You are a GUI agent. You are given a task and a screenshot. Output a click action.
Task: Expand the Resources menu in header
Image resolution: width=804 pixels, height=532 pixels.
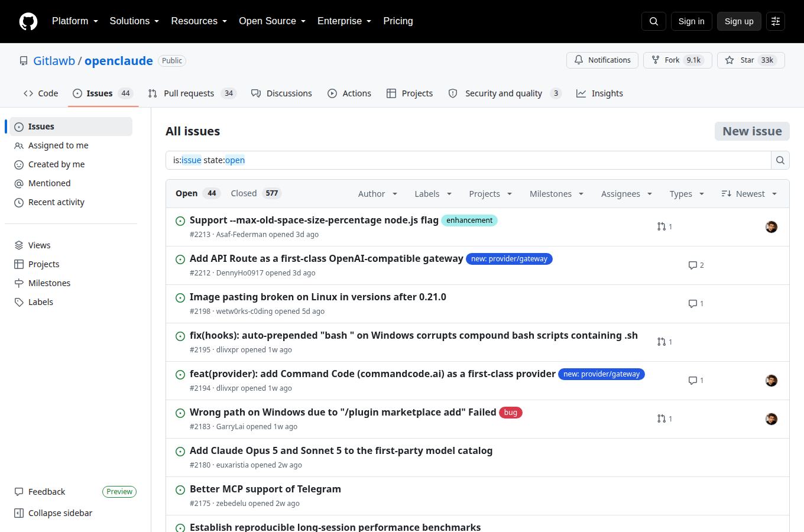tap(199, 21)
